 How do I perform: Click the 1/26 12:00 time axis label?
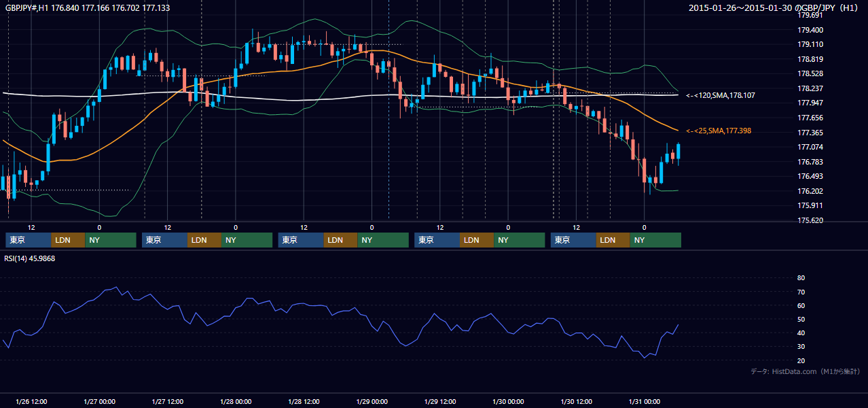pos(31,401)
